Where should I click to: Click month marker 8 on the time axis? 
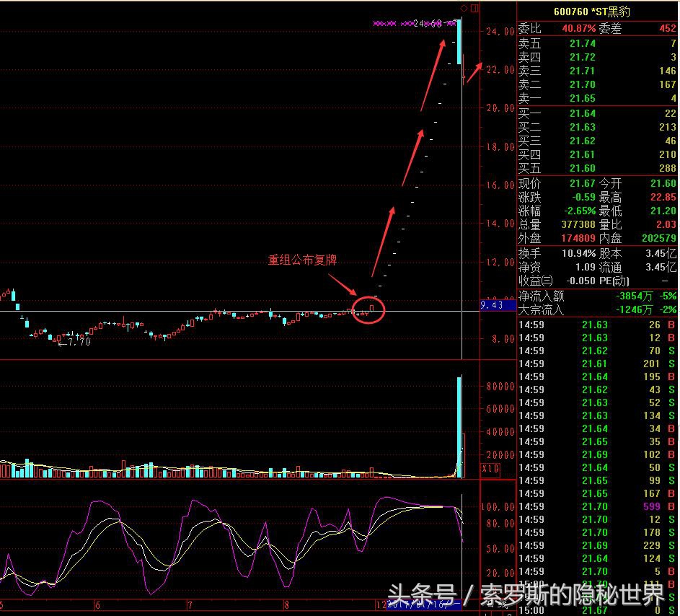coord(286,604)
